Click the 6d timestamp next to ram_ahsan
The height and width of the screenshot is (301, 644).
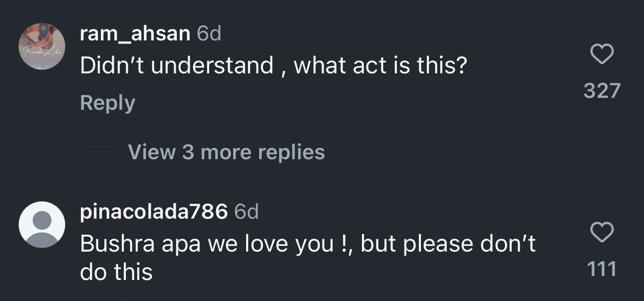click(209, 34)
